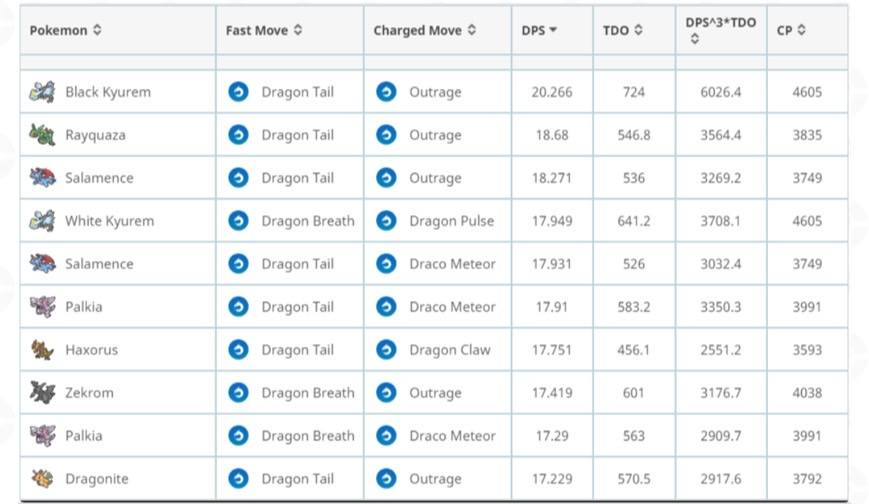Select Dragonite's Outrage charged move cell
Viewport: 869px width, 504px height.
(x=435, y=479)
